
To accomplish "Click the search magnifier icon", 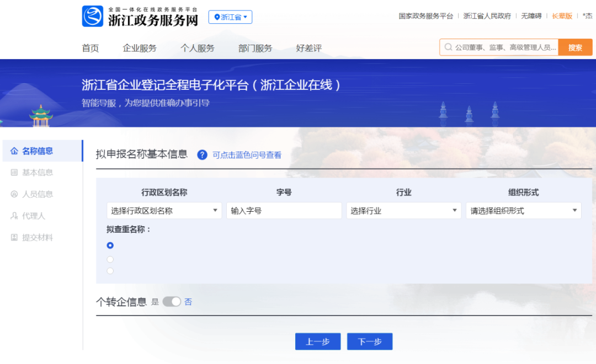I will (x=448, y=47).
